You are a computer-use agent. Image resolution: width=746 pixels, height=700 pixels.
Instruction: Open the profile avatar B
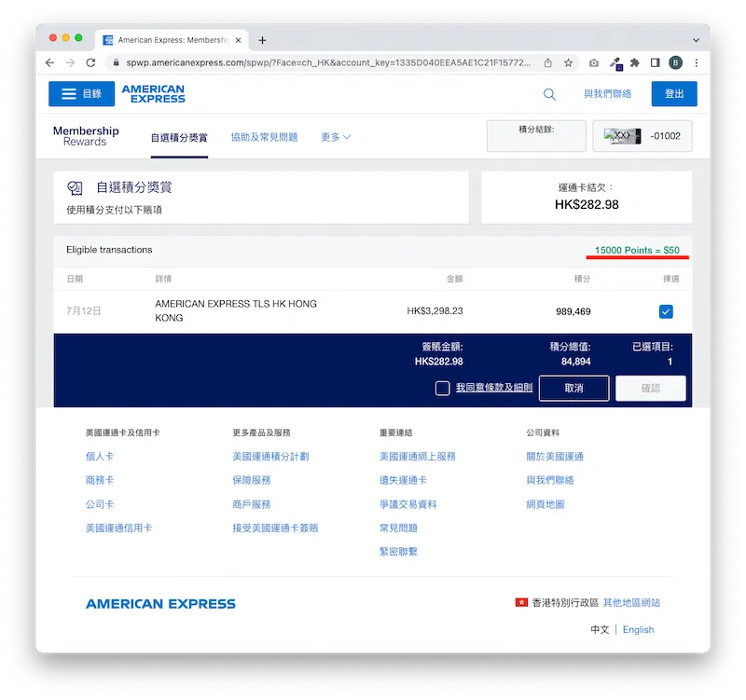coord(675,62)
